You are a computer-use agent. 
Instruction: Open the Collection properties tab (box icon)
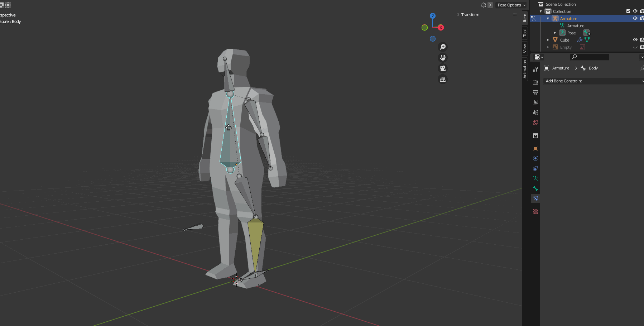point(535,135)
